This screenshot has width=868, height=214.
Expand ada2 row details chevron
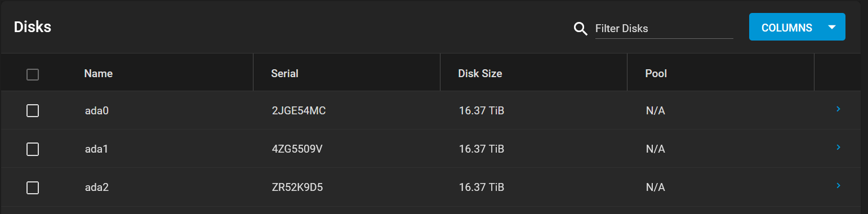[838, 185]
